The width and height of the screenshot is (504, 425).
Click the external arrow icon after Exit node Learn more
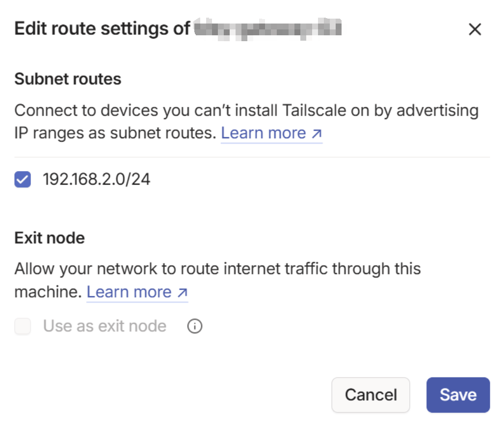[x=182, y=292]
